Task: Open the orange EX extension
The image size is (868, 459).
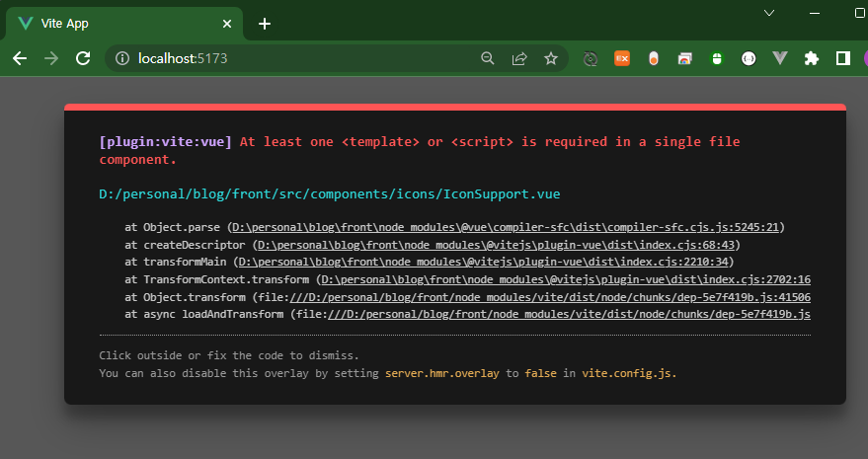Action: (x=622, y=58)
